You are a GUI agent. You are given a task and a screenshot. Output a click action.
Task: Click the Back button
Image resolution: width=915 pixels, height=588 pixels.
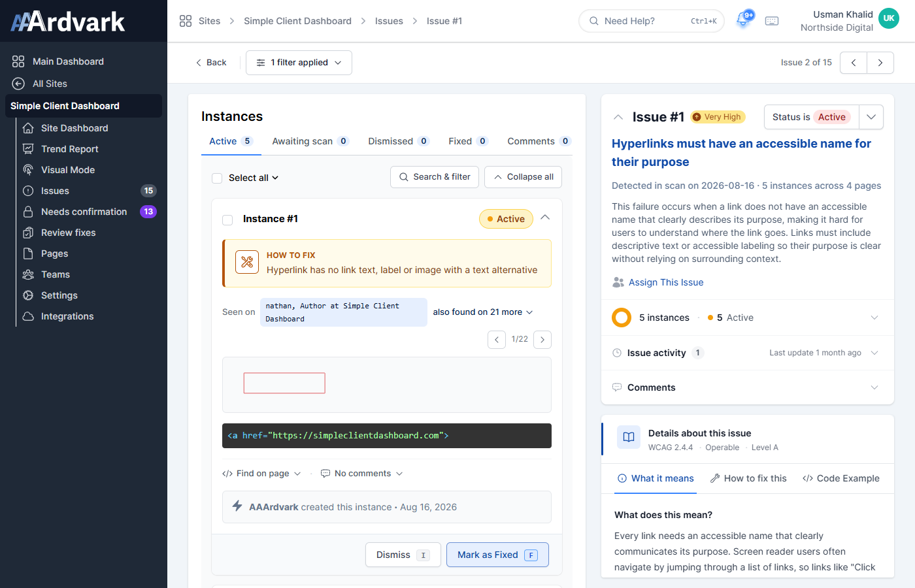pos(210,63)
